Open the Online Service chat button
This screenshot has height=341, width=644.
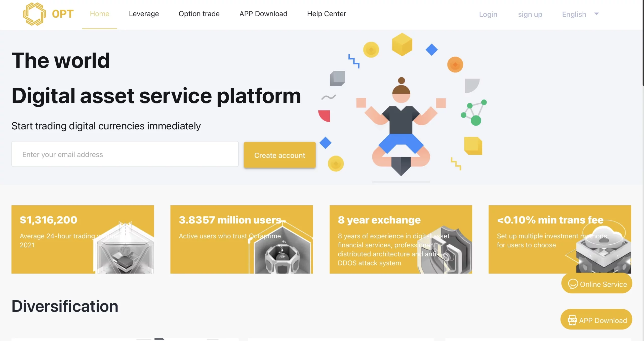pyautogui.click(x=597, y=284)
